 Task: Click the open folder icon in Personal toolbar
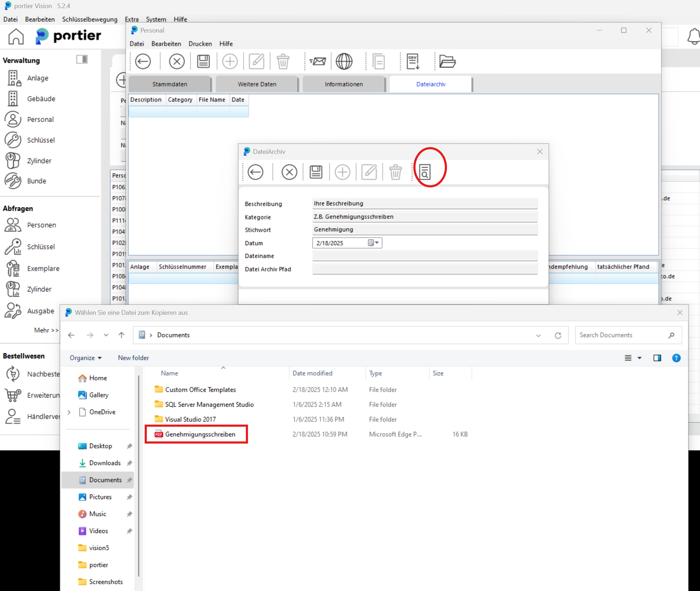pos(447,62)
